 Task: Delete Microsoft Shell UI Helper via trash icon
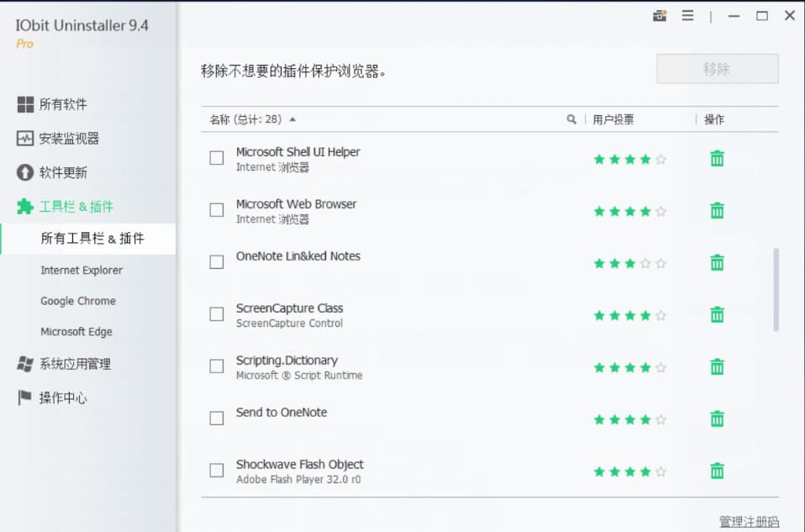(x=718, y=159)
